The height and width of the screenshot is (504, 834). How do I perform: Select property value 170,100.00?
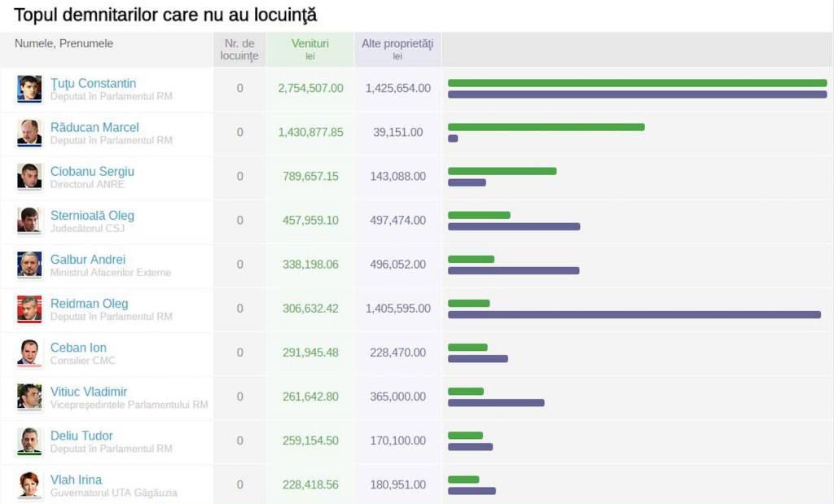pos(397,440)
